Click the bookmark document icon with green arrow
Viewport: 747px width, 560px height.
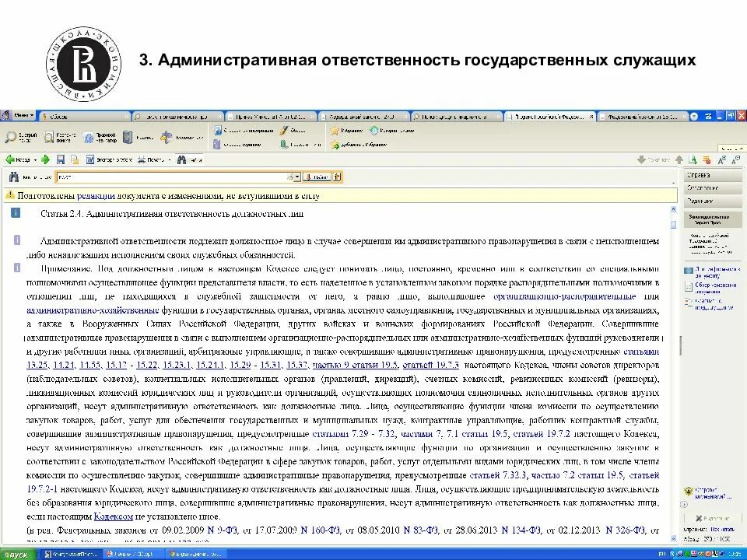(x=693, y=160)
